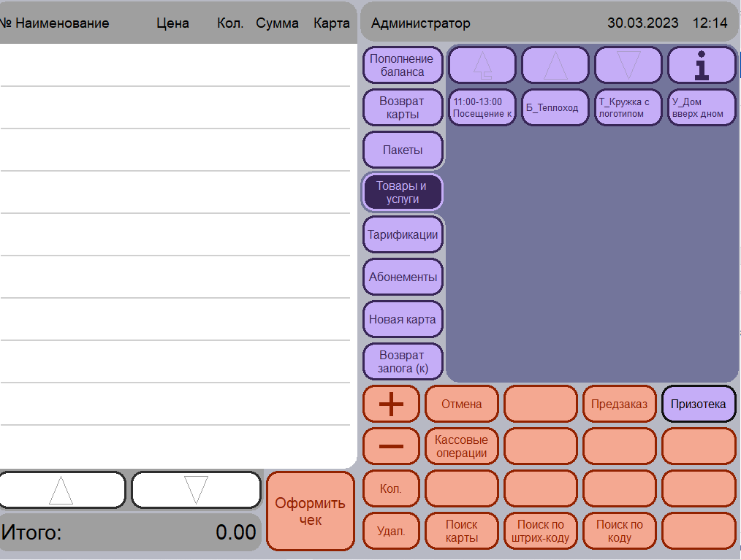Screen dimensions: 741x560
Task: Select the Товары и услуги category
Action: click(403, 192)
